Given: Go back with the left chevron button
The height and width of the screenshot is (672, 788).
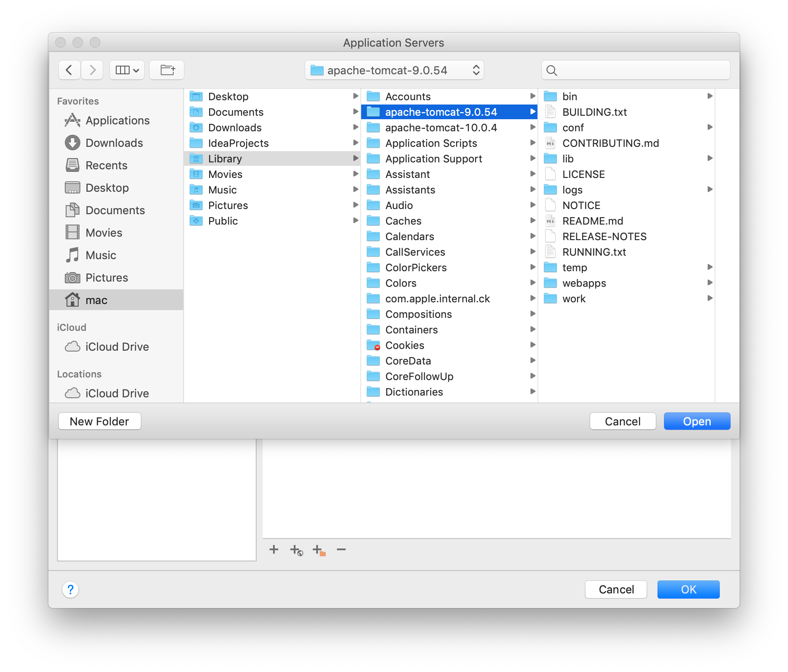Looking at the screenshot, I should tap(69, 70).
